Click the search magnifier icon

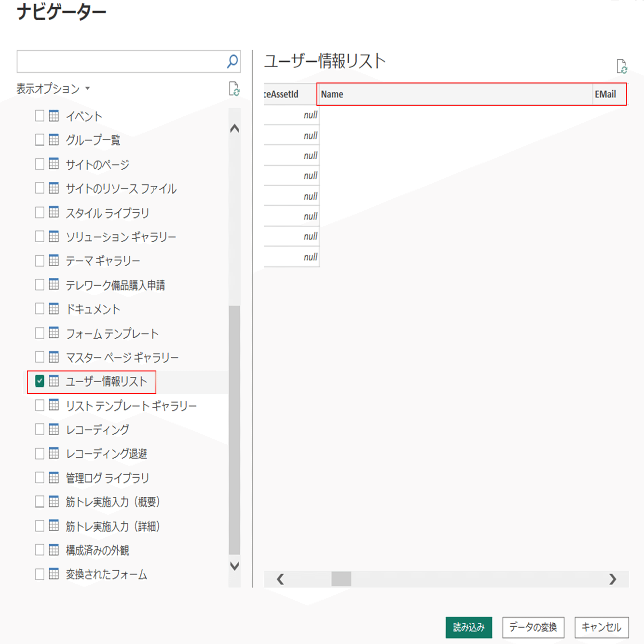tap(233, 61)
